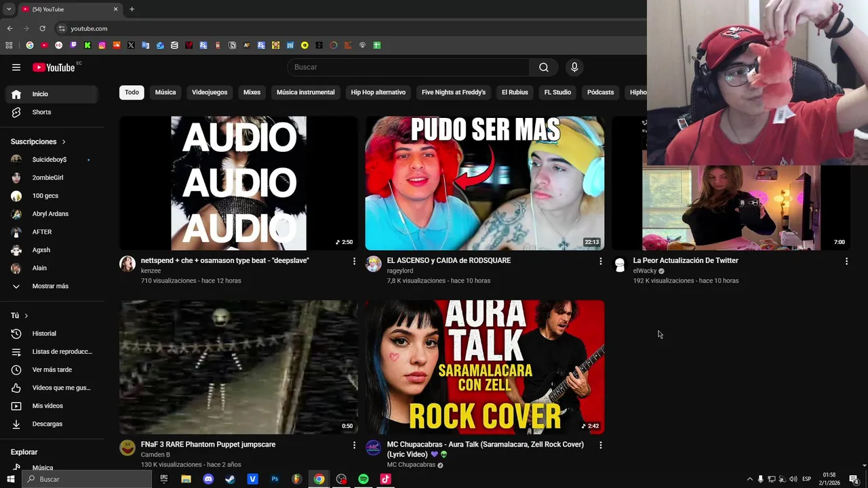This screenshot has height=488, width=868.
Task: Open Ver más tarde playlist
Action: coord(52,369)
